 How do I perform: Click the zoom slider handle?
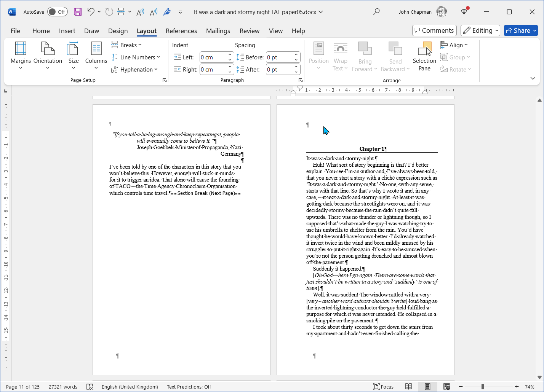(483, 387)
